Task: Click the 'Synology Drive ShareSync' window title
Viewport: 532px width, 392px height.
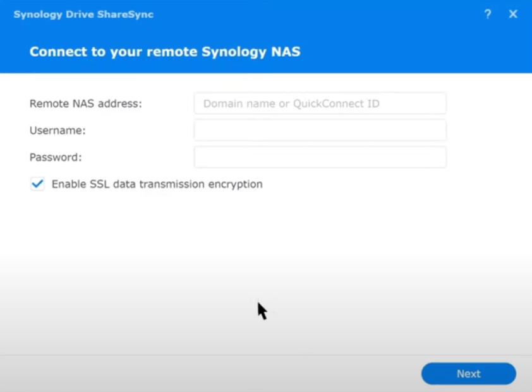Action: [83, 14]
